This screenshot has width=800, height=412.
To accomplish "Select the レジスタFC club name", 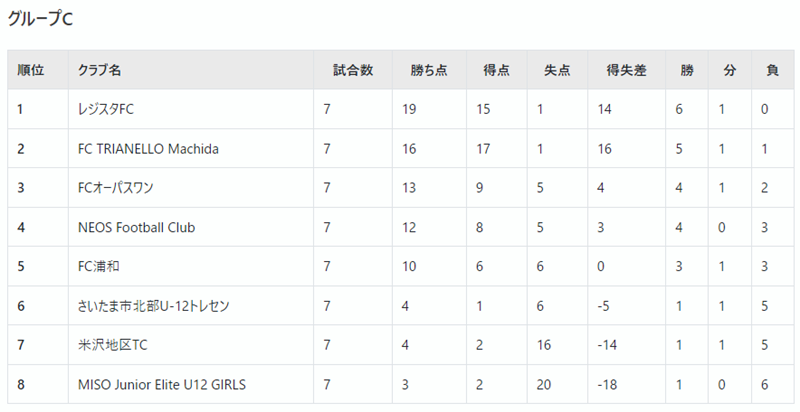I will tap(106, 109).
